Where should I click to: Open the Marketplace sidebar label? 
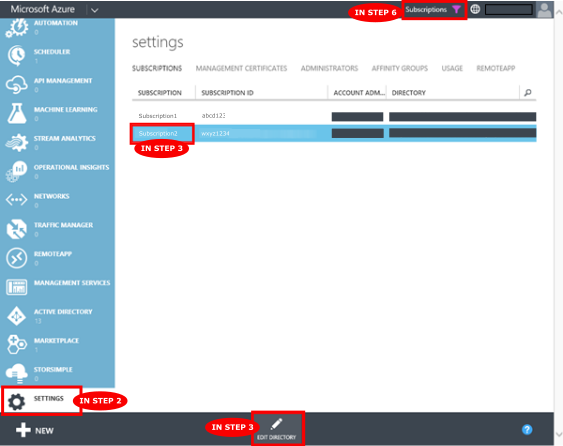tap(56, 340)
